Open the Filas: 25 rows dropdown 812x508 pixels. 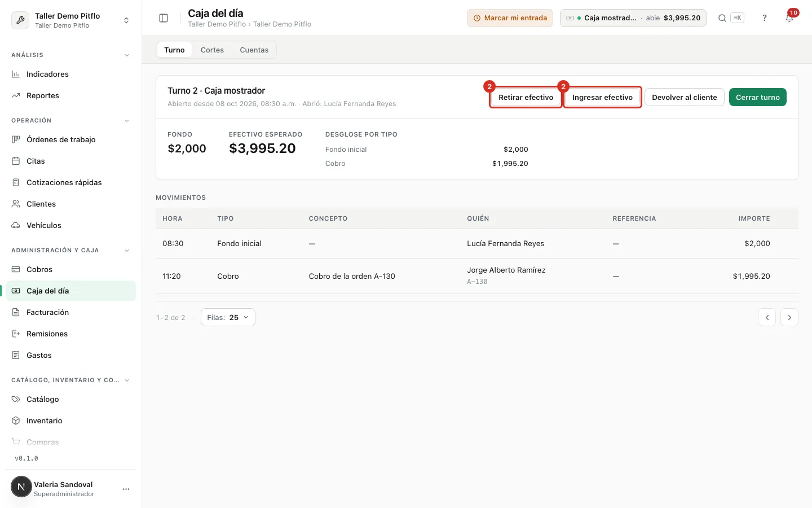tap(228, 317)
